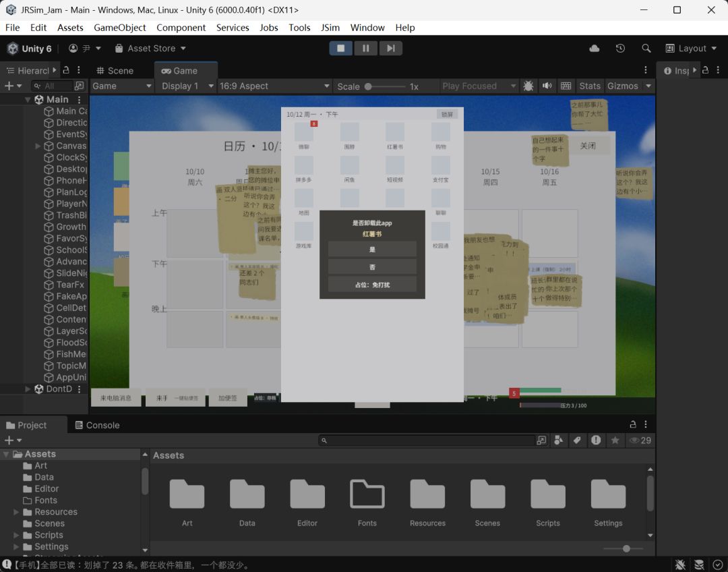This screenshot has height=572, width=728.
Task: Stop play mode with the stop button
Action: coord(341,49)
